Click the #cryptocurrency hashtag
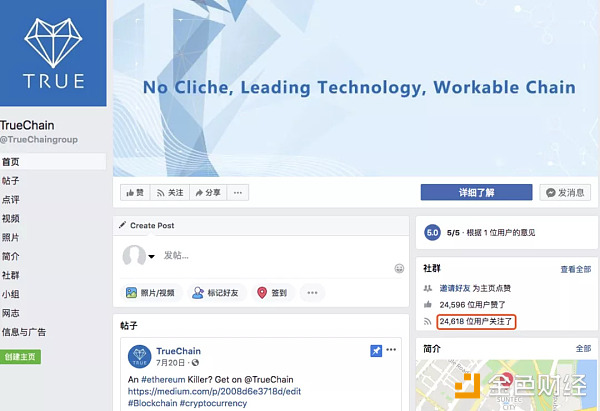Screen dimensions: 600x411 (x=214, y=403)
